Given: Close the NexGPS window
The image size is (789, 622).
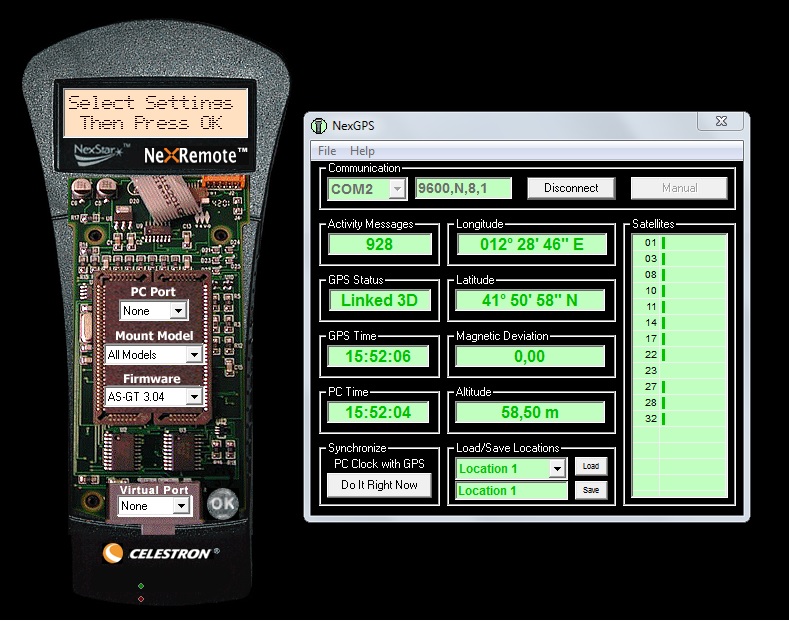Looking at the screenshot, I should tap(721, 121).
